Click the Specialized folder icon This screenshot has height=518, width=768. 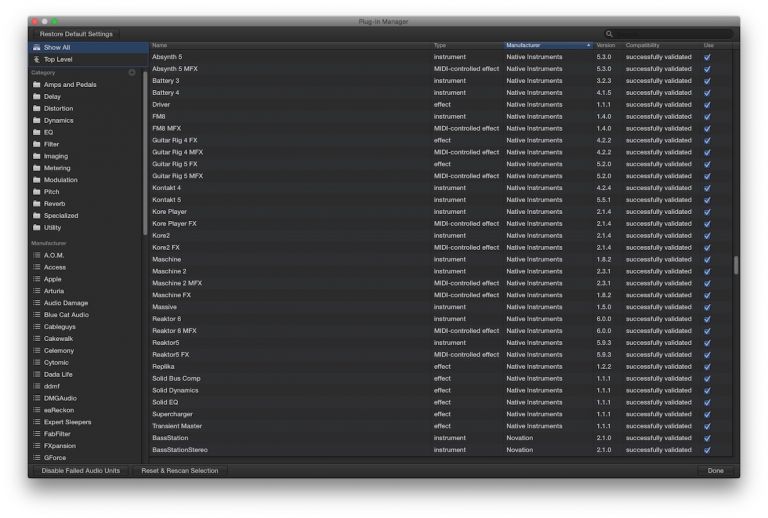point(37,215)
